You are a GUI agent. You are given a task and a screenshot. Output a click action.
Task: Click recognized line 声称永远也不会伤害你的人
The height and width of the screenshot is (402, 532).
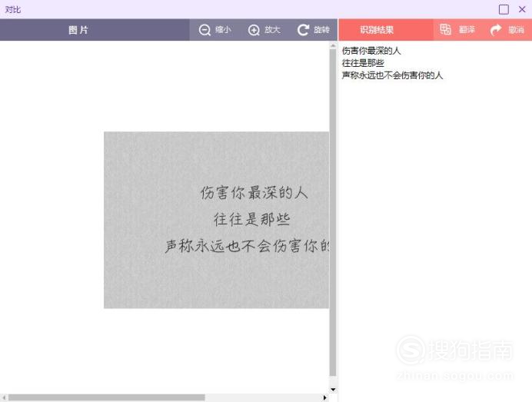coord(392,75)
